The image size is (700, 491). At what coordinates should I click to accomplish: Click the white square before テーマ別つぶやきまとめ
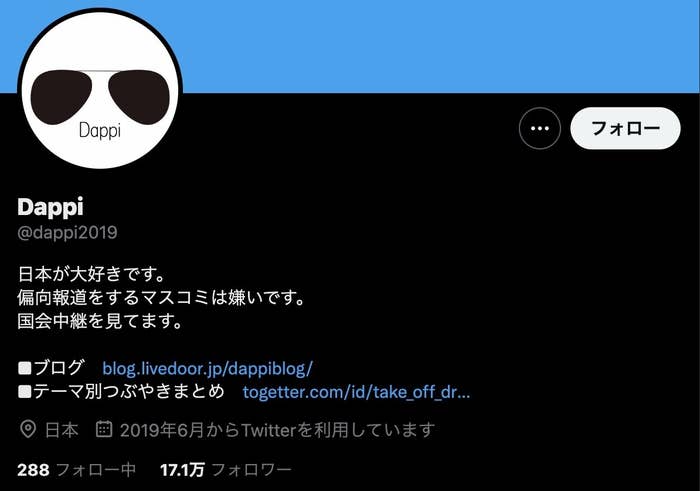pos(25,392)
